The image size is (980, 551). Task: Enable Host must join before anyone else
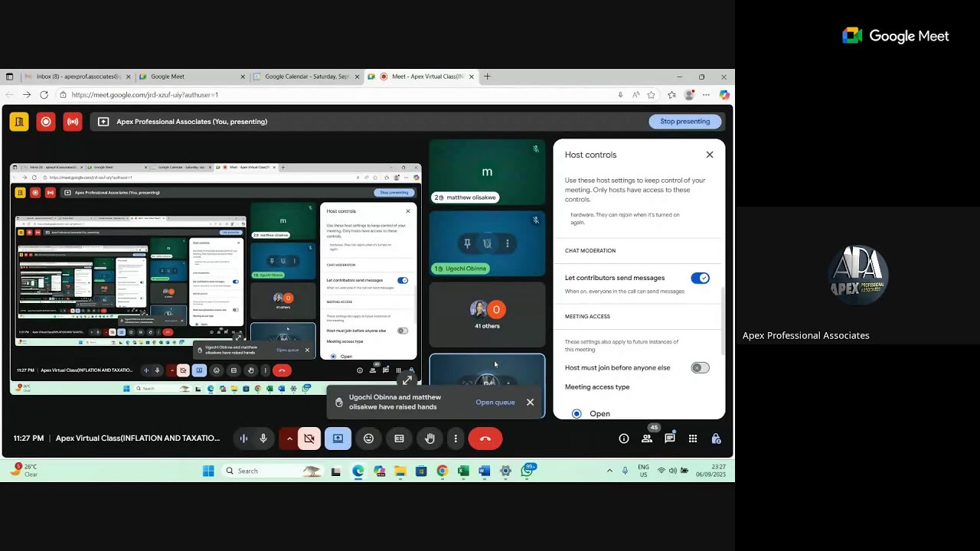(700, 367)
